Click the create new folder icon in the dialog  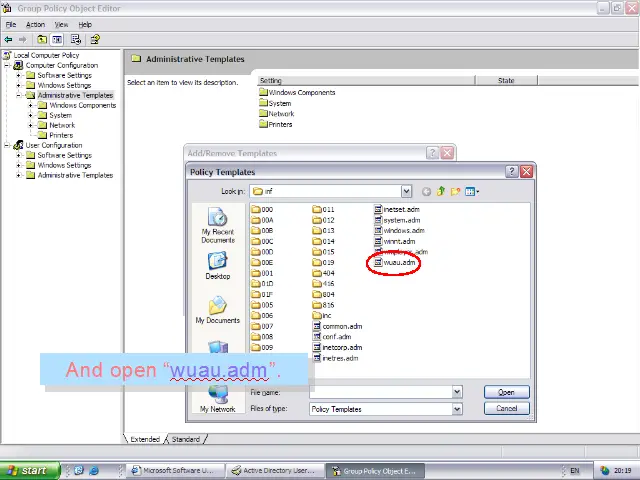(456, 191)
